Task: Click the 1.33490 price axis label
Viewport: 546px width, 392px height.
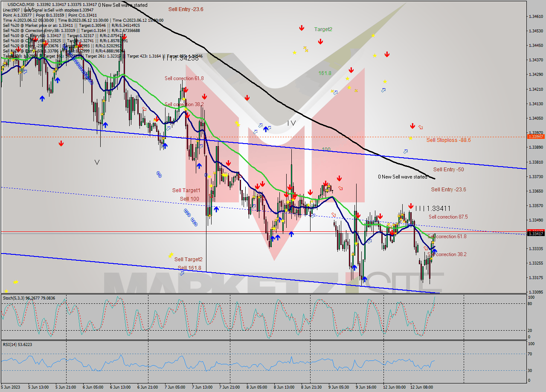Action: pyautogui.click(x=535, y=220)
